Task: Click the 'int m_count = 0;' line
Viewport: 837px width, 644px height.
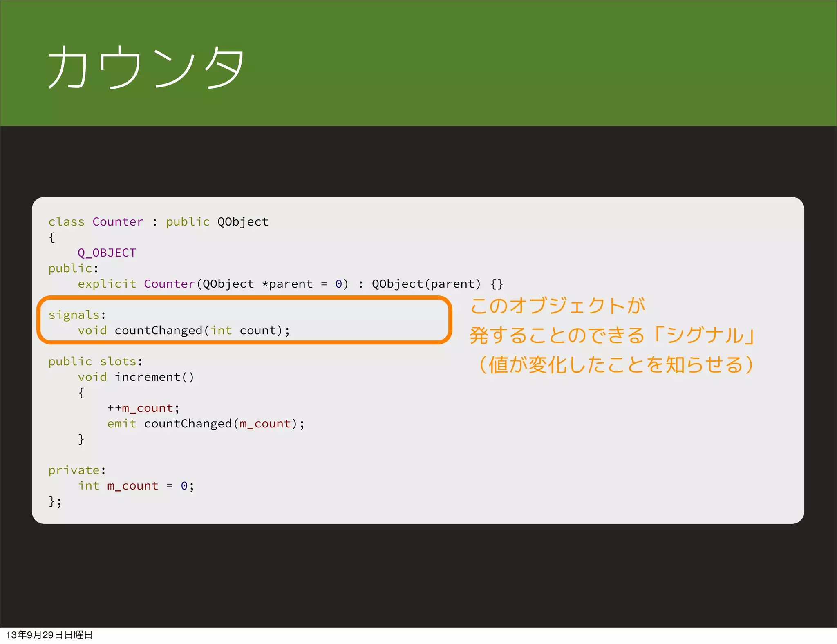Action: (x=136, y=486)
